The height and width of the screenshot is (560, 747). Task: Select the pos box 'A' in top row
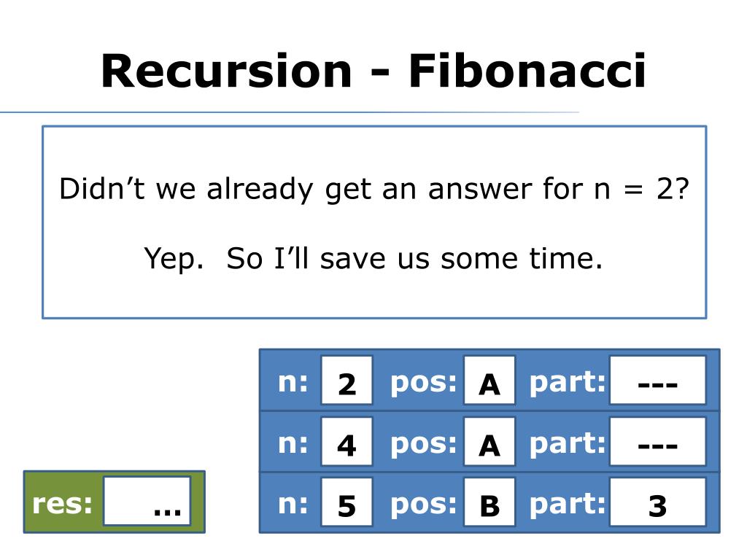click(489, 381)
